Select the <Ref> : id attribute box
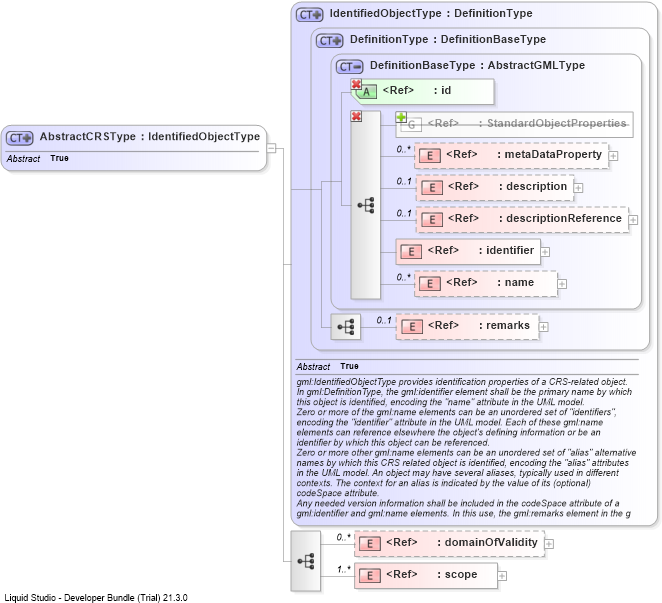Screen dimensions: 662x603 (x=422, y=92)
